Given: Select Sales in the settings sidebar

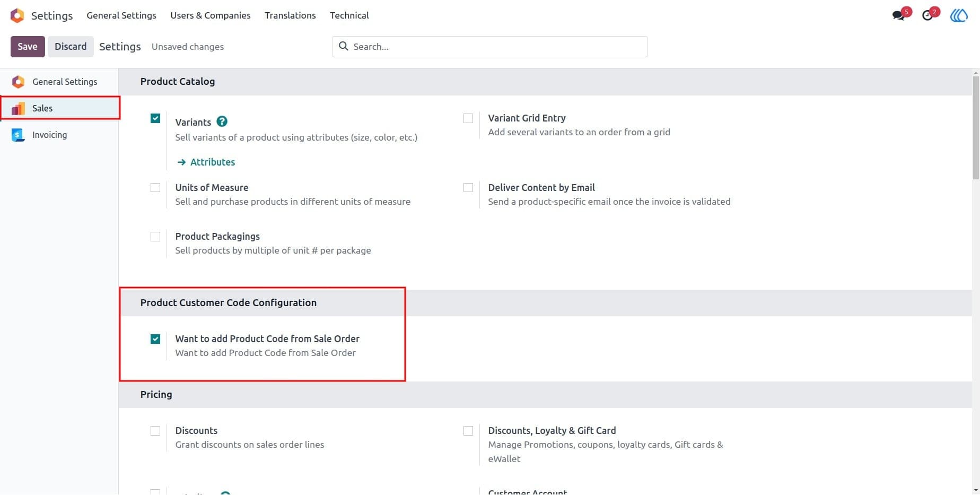Looking at the screenshot, I should (x=59, y=108).
